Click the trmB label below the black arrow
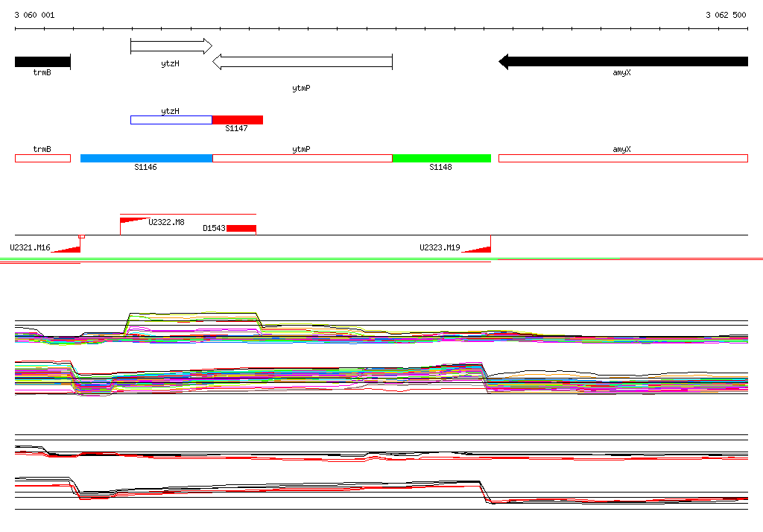Viewport: 763px width, 532px height. (x=42, y=72)
